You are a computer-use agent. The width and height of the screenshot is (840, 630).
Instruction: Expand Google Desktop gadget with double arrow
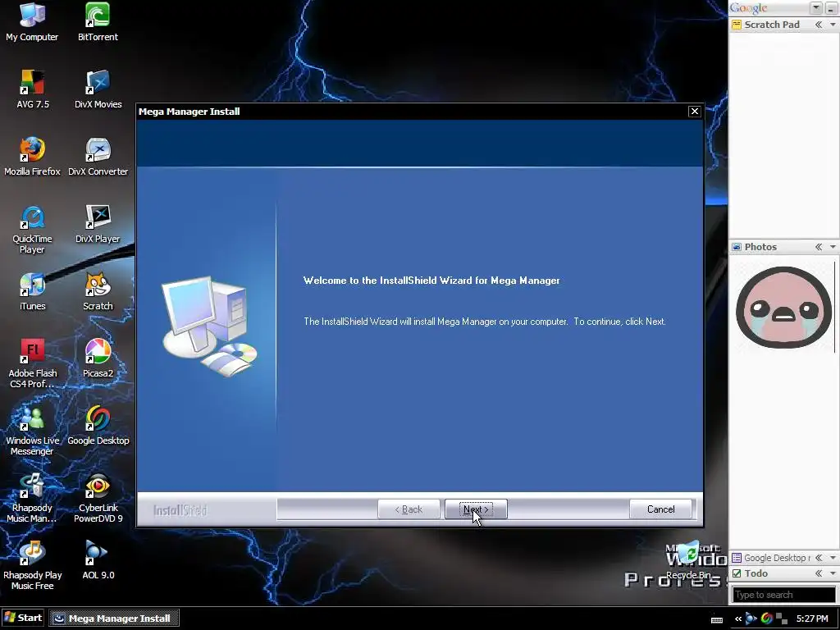tap(818, 558)
